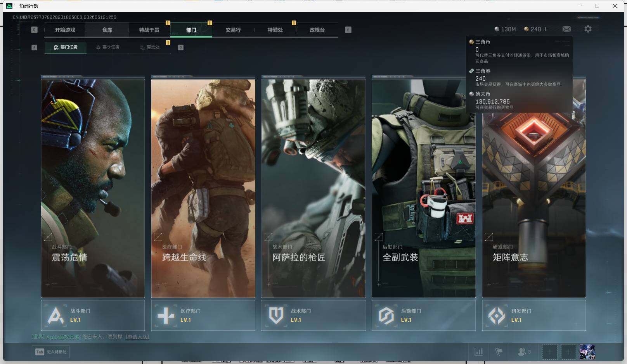Select the 战斗部门 LV.1 badge
627x364 pixels.
[93, 316]
